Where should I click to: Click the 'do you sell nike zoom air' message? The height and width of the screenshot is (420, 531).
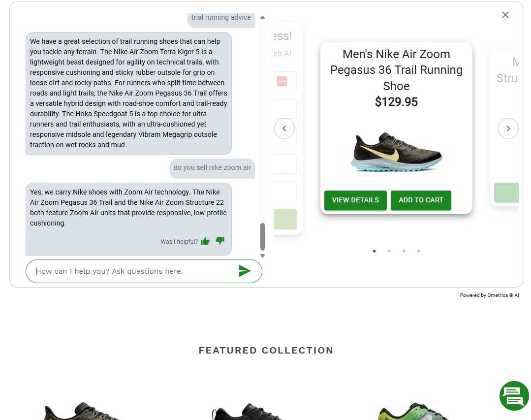coord(212,168)
